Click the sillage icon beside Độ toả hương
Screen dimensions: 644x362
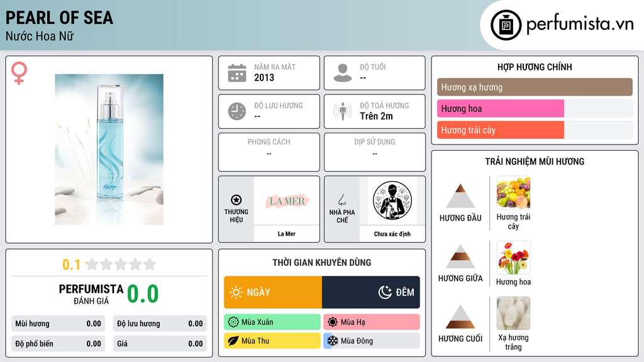coord(343,111)
